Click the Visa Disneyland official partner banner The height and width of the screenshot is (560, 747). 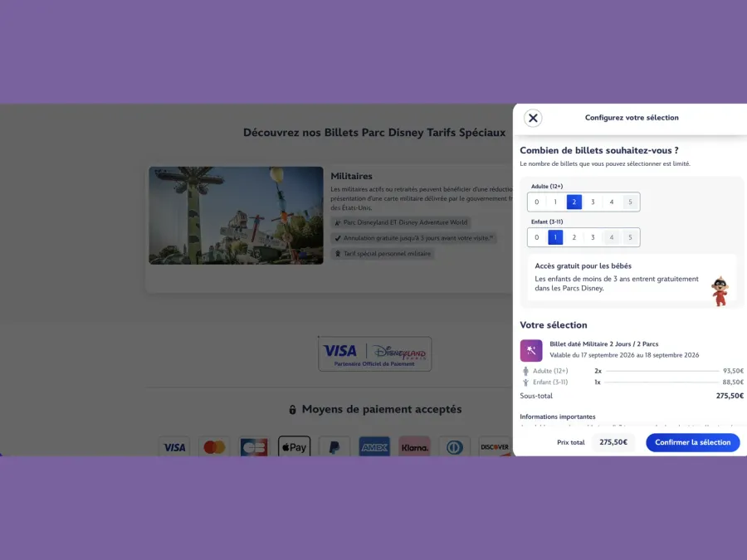(375, 353)
